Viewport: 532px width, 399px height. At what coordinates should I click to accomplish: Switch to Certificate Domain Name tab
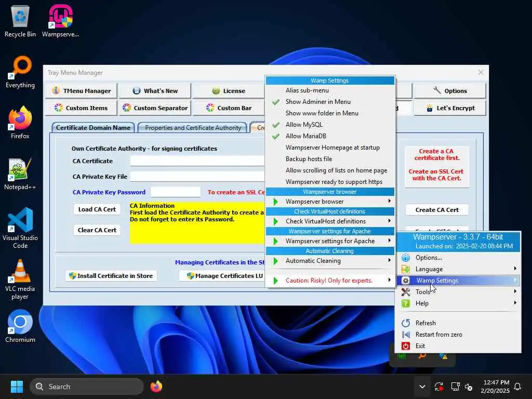(x=93, y=128)
